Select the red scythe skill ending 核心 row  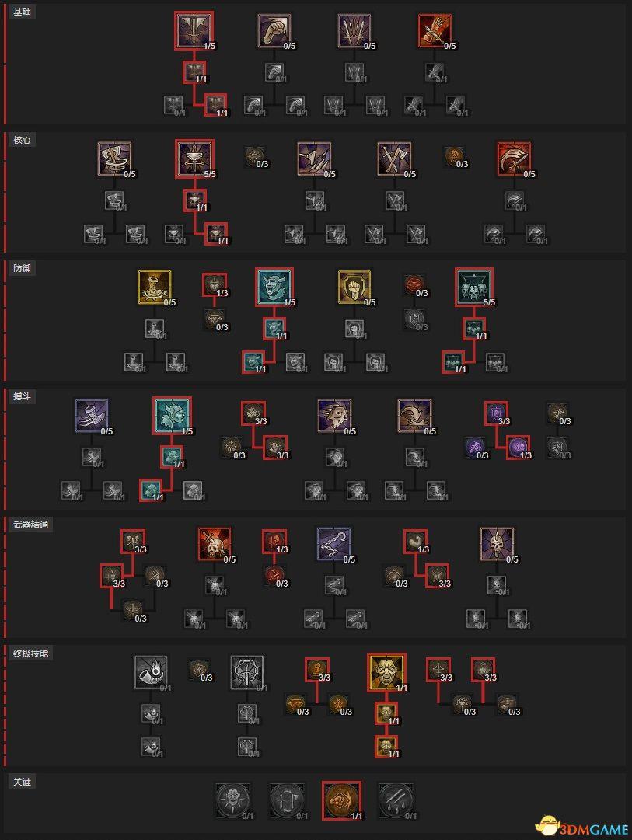pyautogui.click(x=514, y=159)
